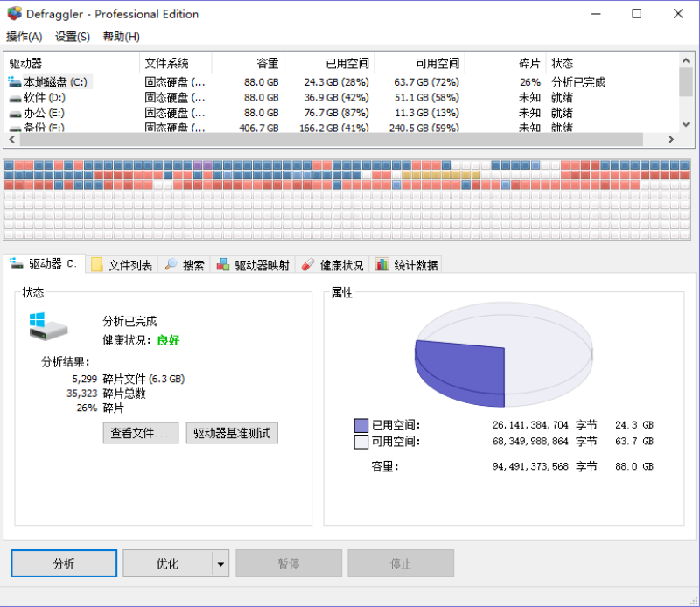Click the 统计数据 chart icon

tap(381, 264)
